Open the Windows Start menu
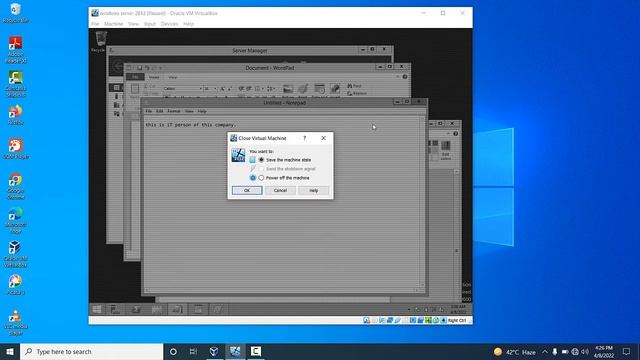Screen dimensions: 640x360 (10, 351)
